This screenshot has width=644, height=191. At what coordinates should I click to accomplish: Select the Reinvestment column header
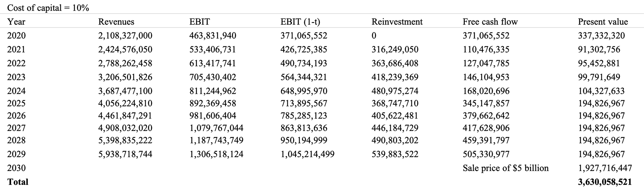pos(397,22)
